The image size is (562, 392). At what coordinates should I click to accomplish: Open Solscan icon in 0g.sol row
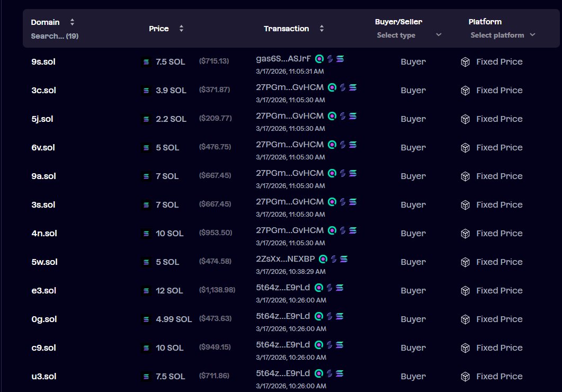(319, 316)
